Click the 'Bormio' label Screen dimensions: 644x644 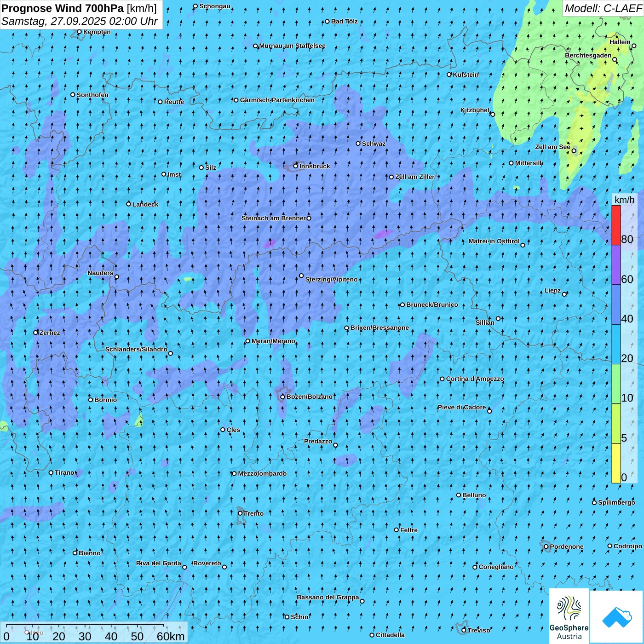[x=105, y=400]
